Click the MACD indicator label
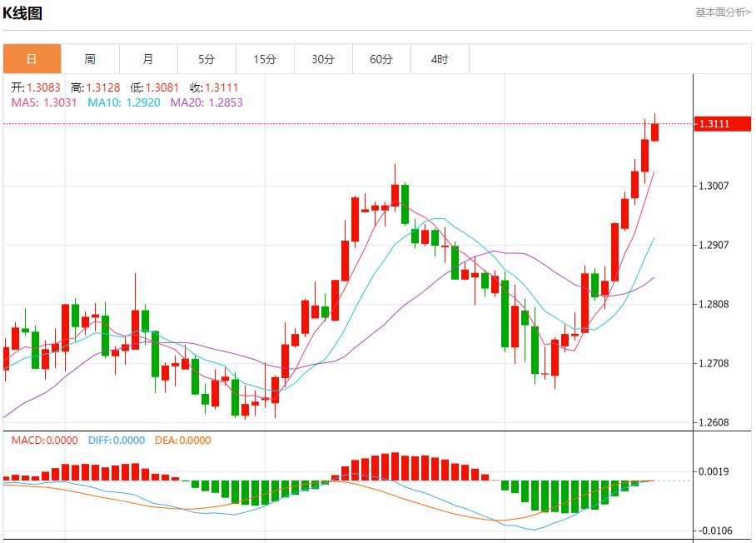 click(x=44, y=441)
